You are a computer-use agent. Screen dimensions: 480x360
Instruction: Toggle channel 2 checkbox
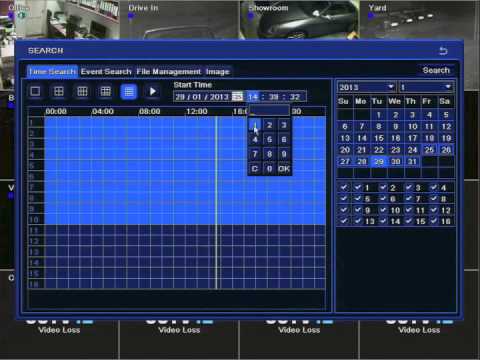pyautogui.click(x=383, y=187)
